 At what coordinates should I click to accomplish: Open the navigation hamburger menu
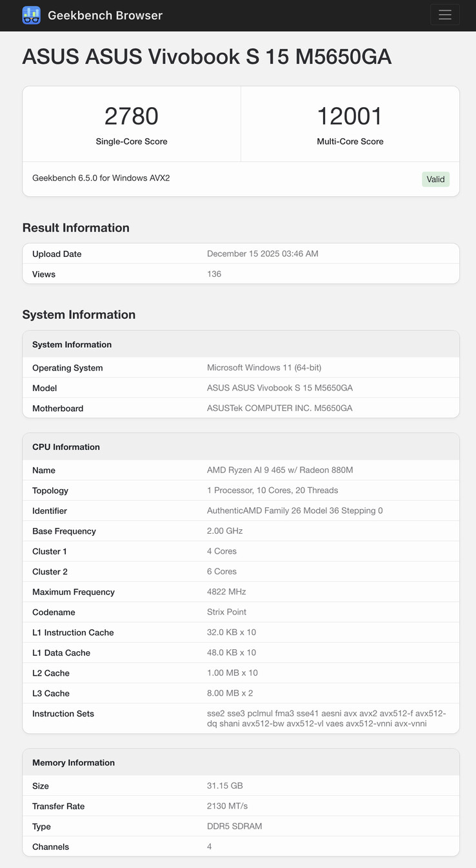(444, 14)
